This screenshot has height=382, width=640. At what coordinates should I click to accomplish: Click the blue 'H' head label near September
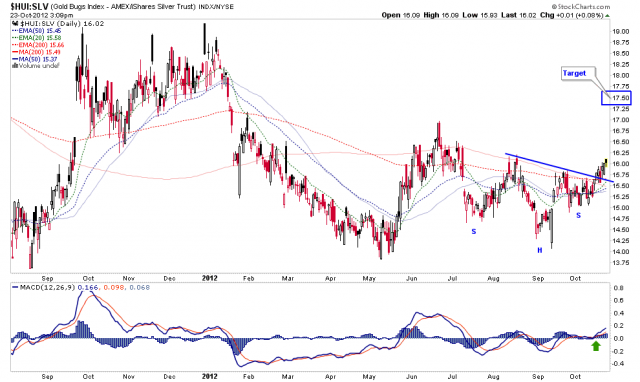(x=540, y=250)
